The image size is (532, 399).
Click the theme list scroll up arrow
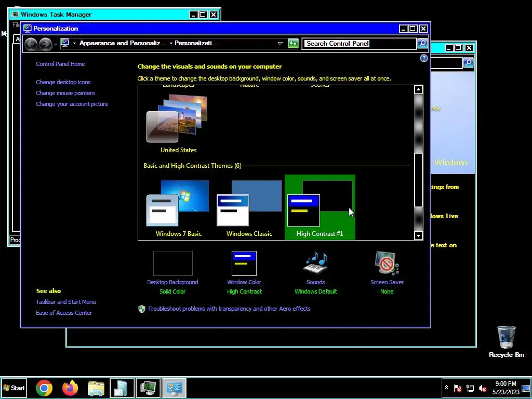pos(418,89)
